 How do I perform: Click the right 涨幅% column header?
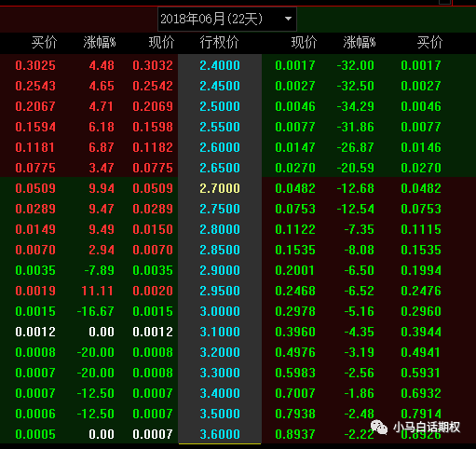(x=360, y=42)
